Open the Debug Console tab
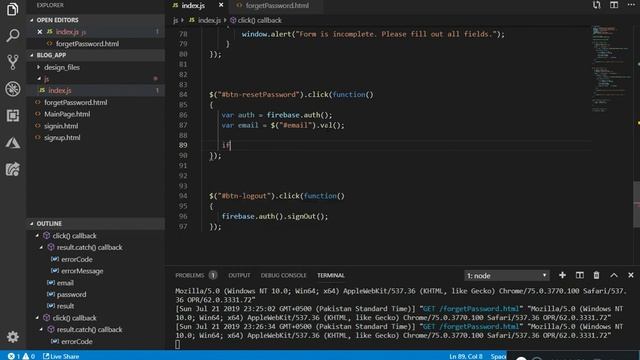 pos(283,275)
